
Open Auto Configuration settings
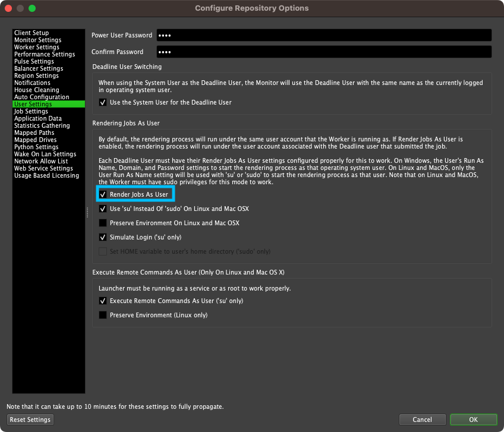coord(49,97)
